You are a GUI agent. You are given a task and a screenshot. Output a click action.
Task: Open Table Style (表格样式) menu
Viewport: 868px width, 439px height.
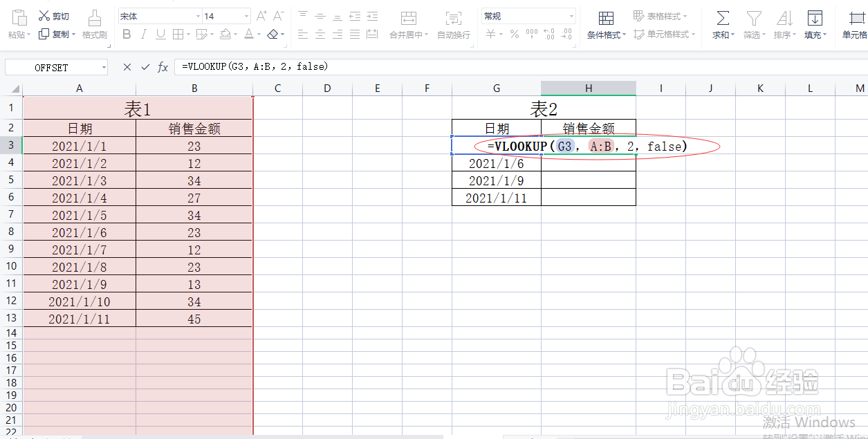pyautogui.click(x=661, y=16)
